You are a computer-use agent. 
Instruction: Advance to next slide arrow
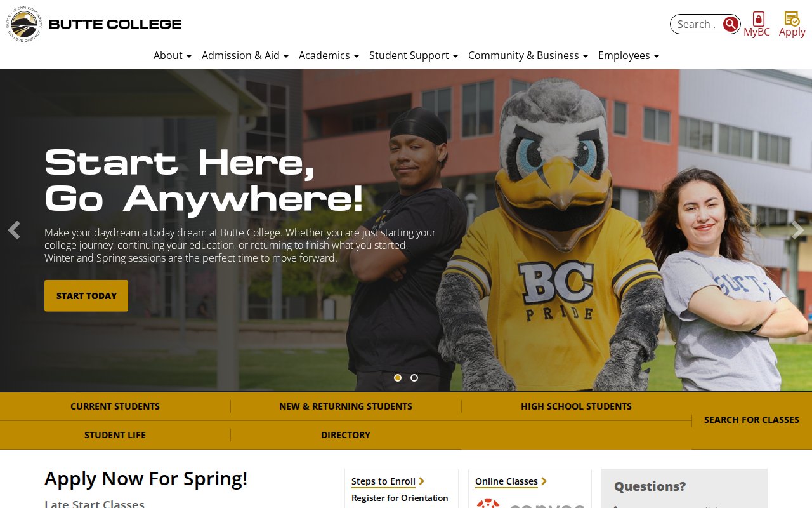click(797, 230)
